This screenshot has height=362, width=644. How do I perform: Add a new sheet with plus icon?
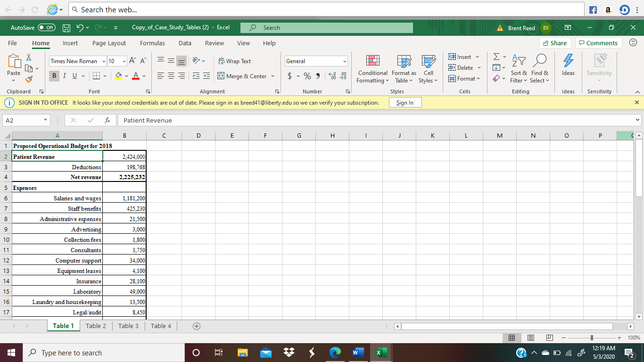[x=197, y=326]
